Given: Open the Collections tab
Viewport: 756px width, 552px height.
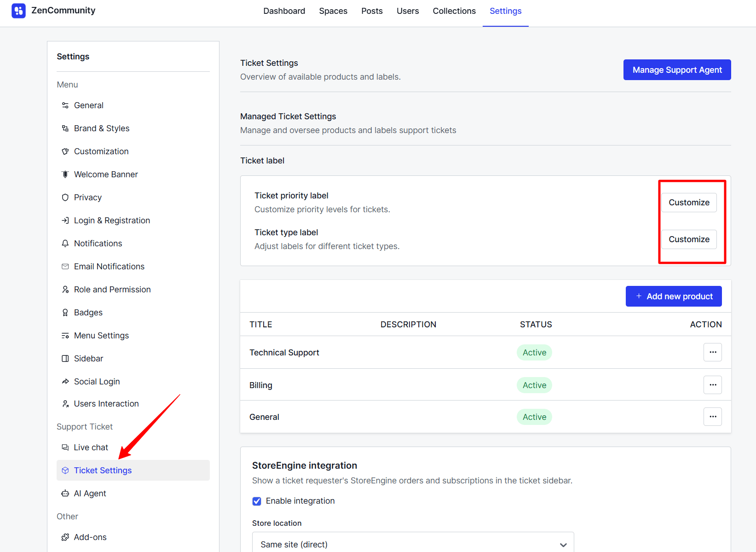Looking at the screenshot, I should pyautogui.click(x=454, y=11).
